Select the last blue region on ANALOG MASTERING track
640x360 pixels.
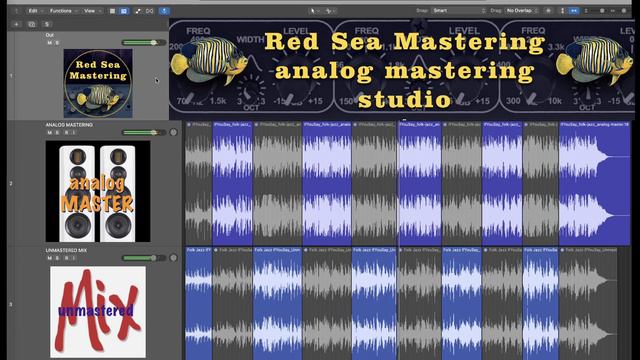point(595,183)
